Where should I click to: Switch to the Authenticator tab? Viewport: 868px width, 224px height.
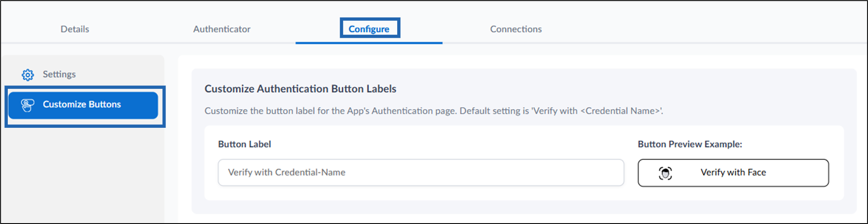(222, 29)
